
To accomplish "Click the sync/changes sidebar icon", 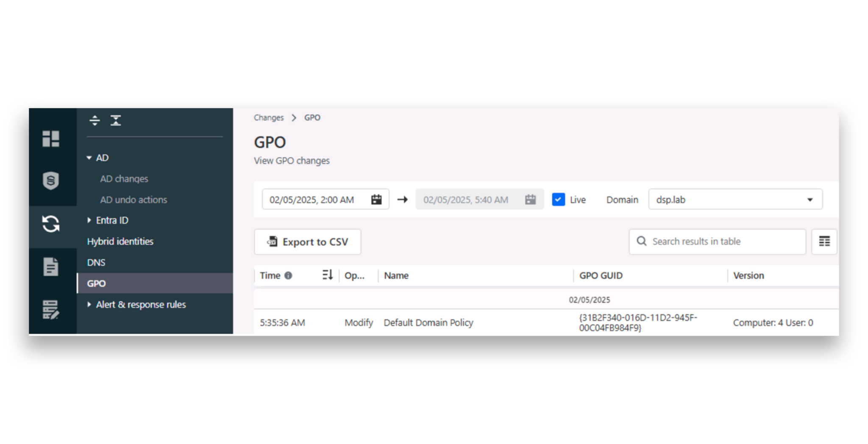I will point(52,225).
